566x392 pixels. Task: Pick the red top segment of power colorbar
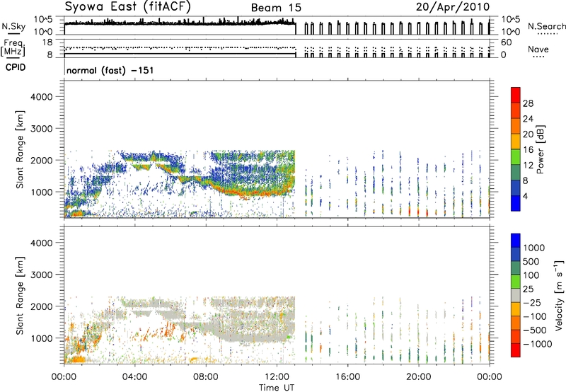click(x=516, y=95)
